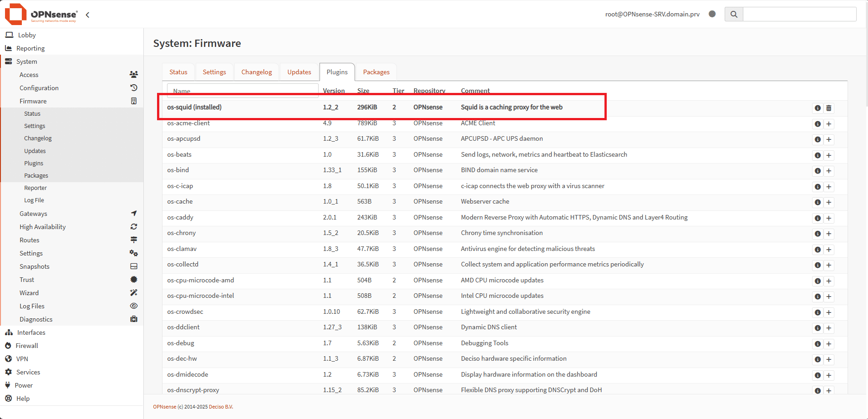Click the top search text box

point(800,14)
